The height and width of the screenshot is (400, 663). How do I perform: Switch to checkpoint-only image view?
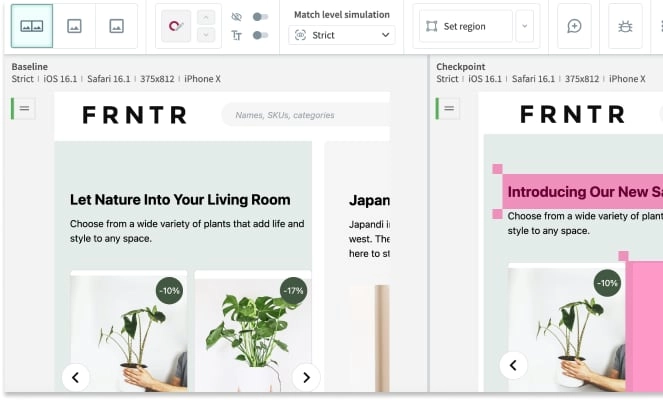point(117,26)
